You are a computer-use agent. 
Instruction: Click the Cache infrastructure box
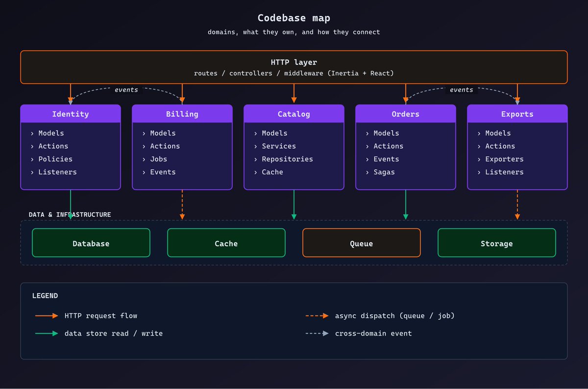click(226, 243)
